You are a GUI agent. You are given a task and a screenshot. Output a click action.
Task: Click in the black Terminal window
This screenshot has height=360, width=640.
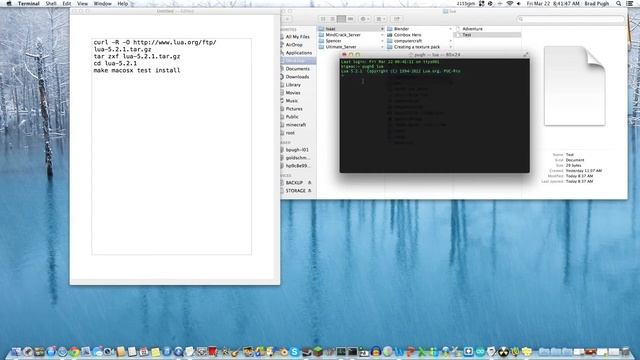pyautogui.click(x=434, y=116)
